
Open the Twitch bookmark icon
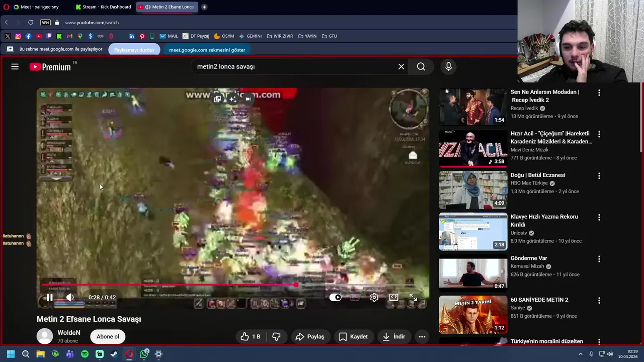[x=49, y=36]
